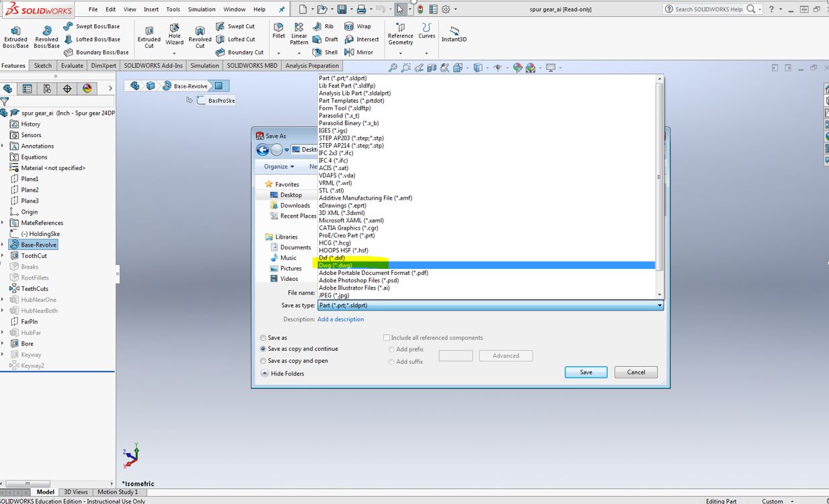This screenshot has height=504, width=829.
Task: Choose the Boundary Cut tool
Action: coord(239,52)
